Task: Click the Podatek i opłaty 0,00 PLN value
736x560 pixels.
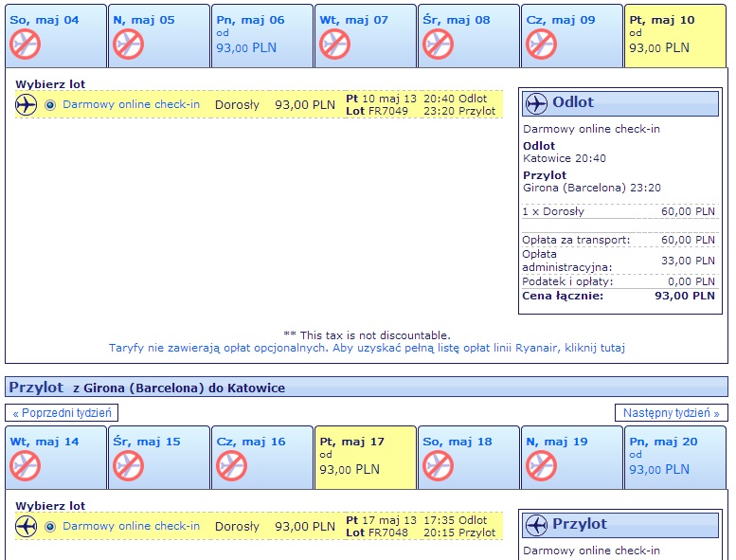Action: click(691, 281)
